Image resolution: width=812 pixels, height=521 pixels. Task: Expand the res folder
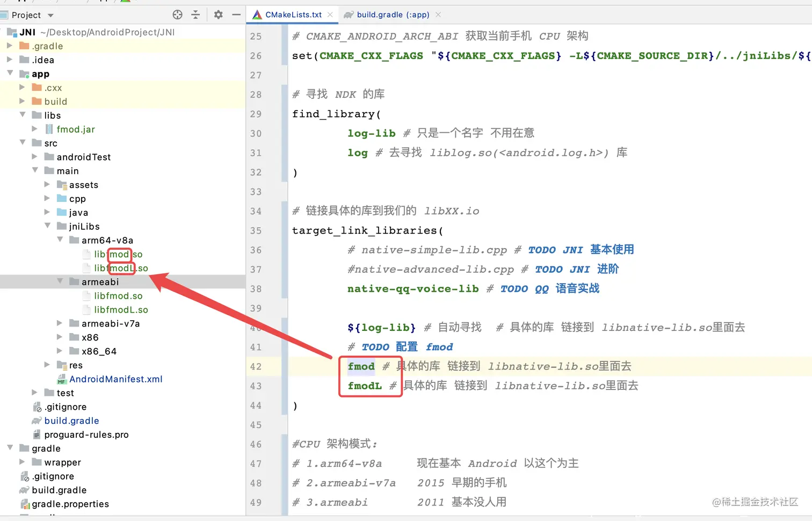[47, 365]
